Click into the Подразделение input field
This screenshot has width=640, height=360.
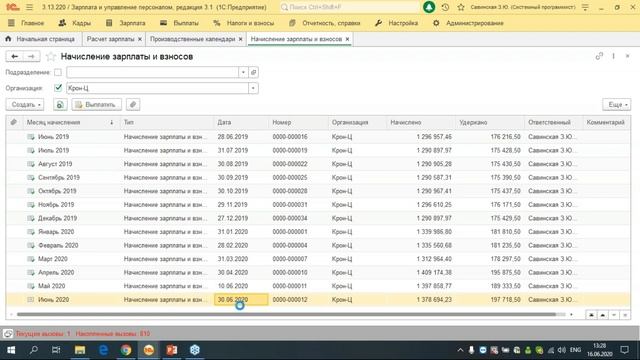pos(152,72)
